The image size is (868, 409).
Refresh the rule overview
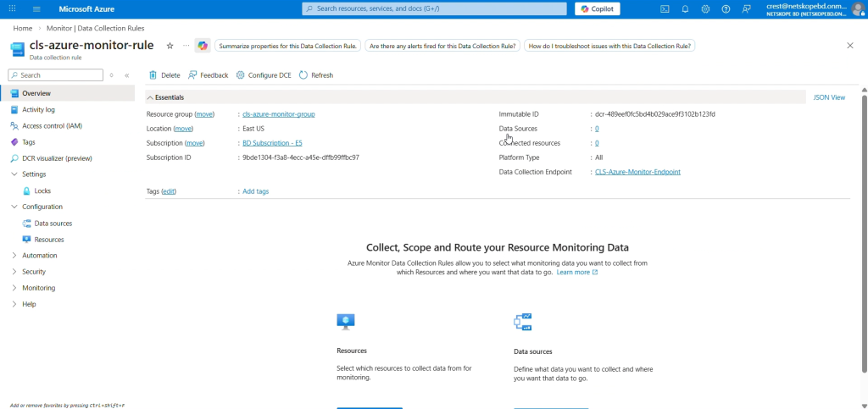pyautogui.click(x=316, y=75)
